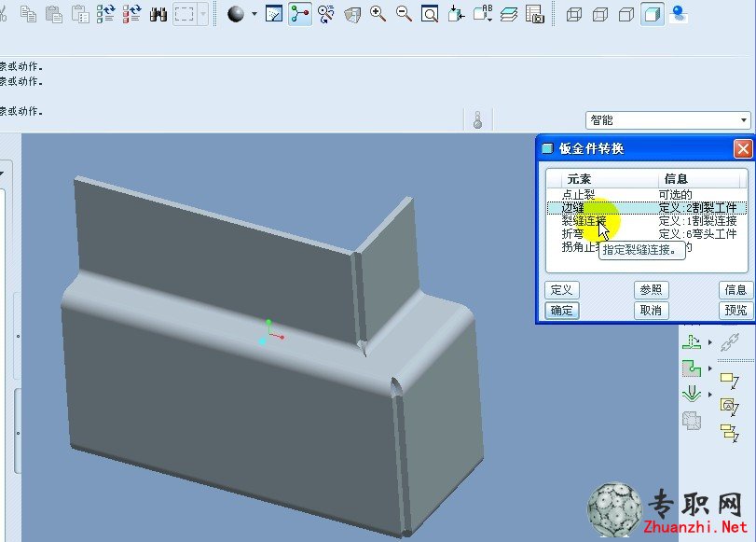Click the blue pin icon after the display cubes

click(679, 14)
